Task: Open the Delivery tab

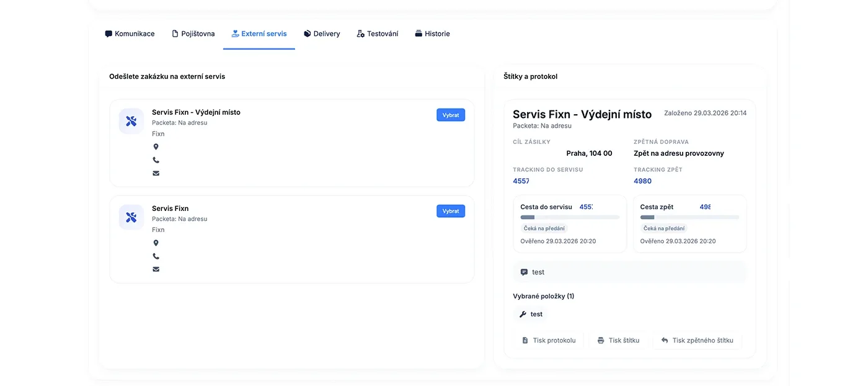Action: 322,34
